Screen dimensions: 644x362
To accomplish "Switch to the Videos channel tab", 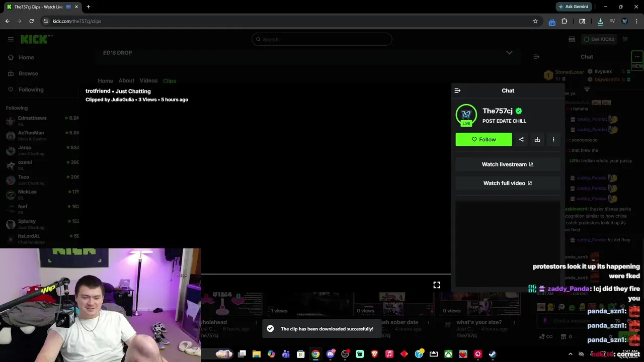I will (x=148, y=80).
